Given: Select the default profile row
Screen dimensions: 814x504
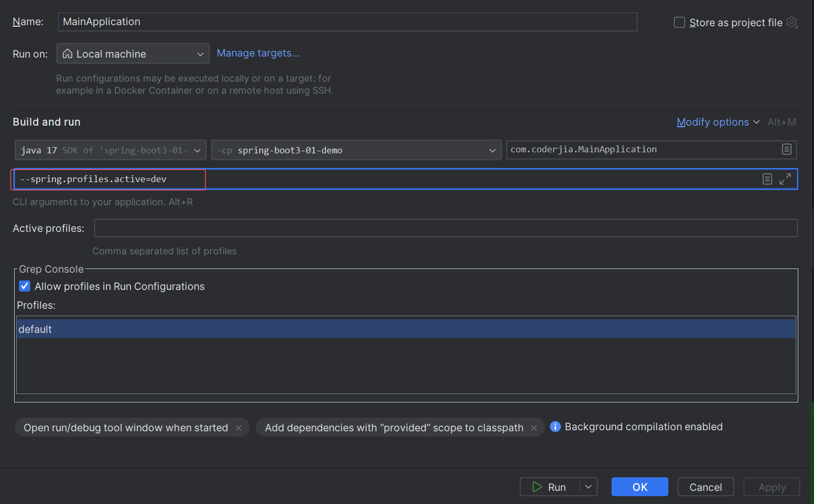Looking at the screenshot, I should point(406,329).
